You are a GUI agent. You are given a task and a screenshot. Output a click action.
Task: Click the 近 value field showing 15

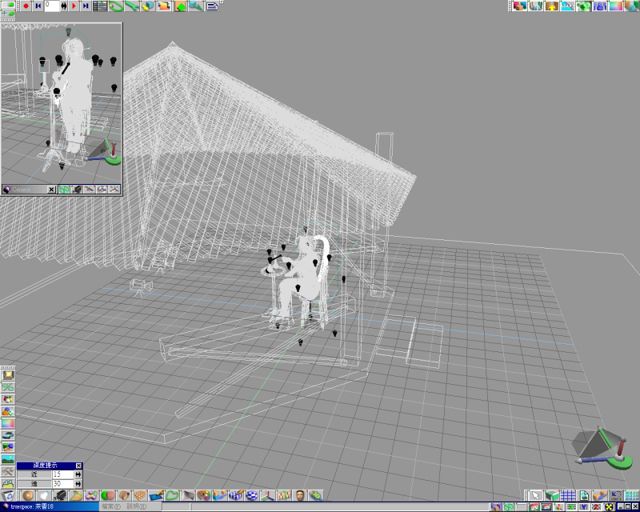pos(62,474)
